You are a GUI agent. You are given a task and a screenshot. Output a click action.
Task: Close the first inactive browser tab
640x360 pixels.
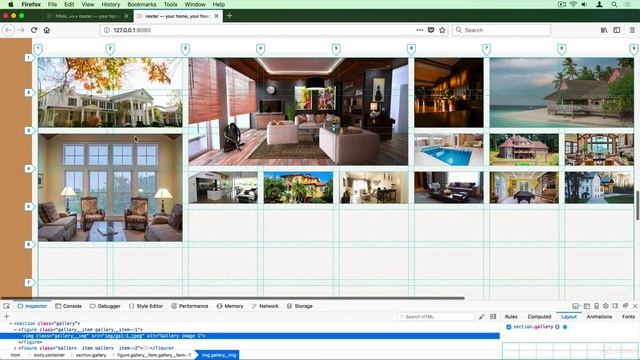126,16
